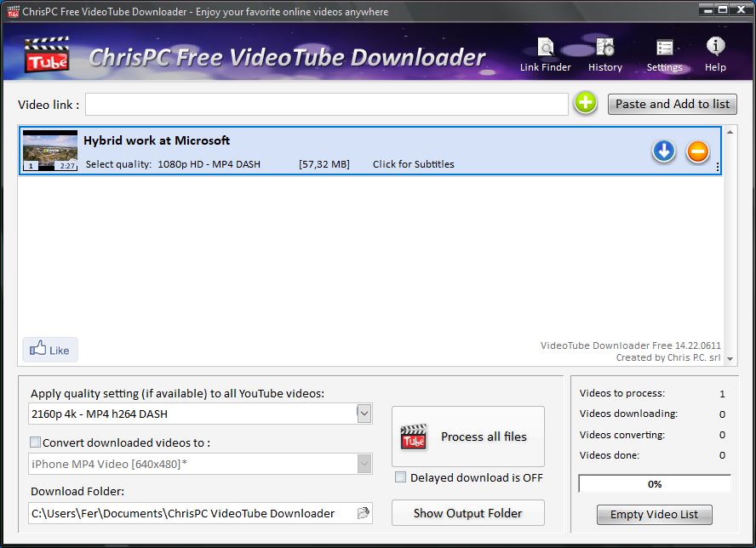
Task: Browse for the download folder
Action: click(x=364, y=513)
